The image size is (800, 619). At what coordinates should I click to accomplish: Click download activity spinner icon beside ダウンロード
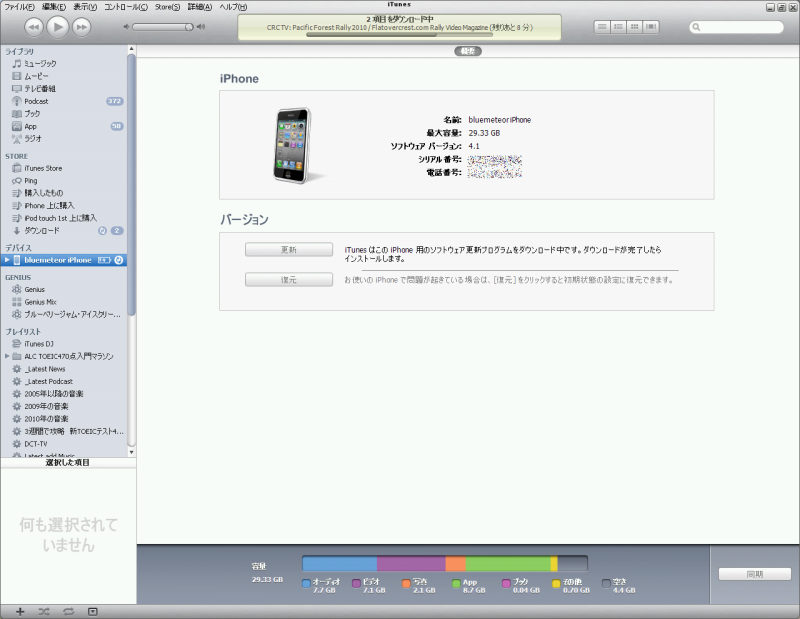point(102,231)
